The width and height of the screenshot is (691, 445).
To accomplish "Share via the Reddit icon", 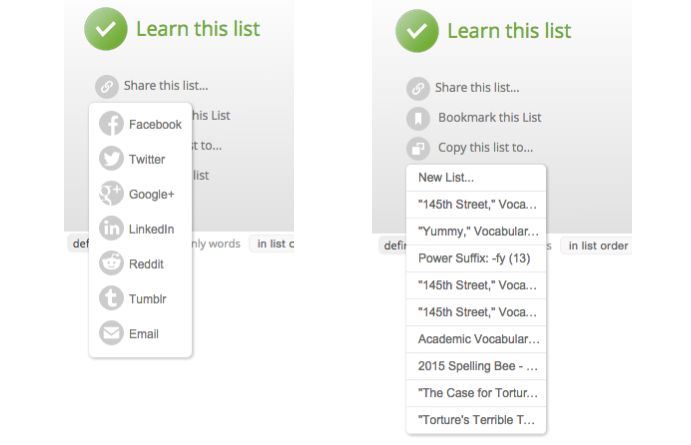I will 111,264.
